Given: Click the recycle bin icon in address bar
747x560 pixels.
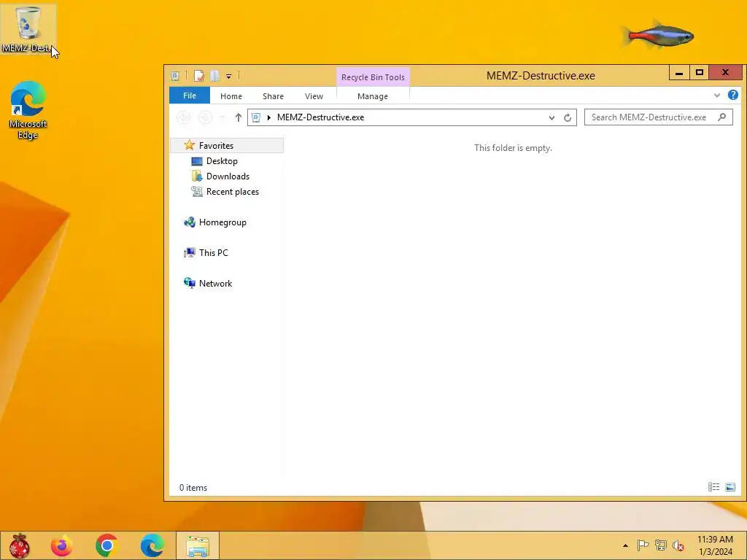Looking at the screenshot, I should (256, 117).
